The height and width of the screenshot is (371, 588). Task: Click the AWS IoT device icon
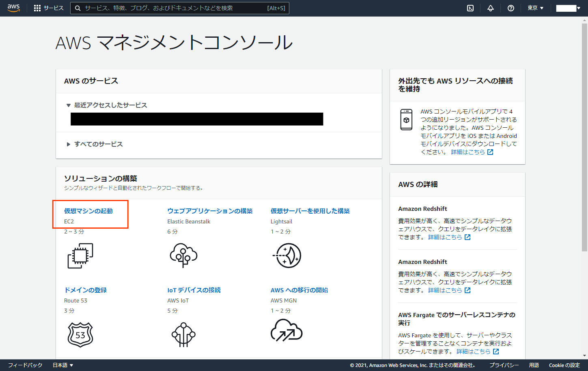(x=183, y=335)
